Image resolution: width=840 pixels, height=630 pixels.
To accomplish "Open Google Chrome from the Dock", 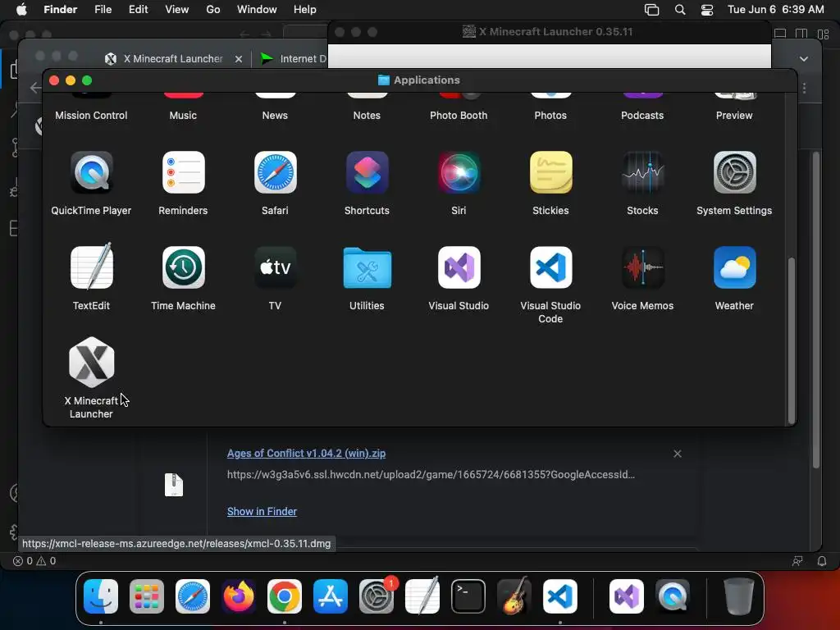I will (285, 596).
